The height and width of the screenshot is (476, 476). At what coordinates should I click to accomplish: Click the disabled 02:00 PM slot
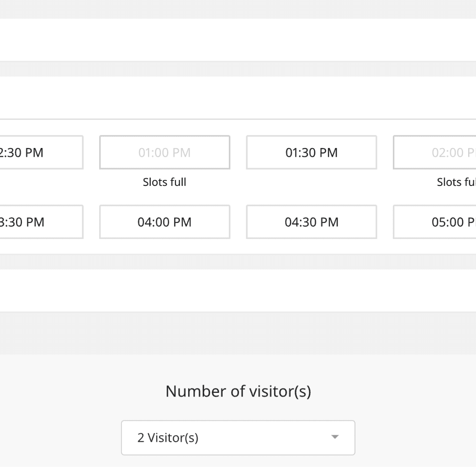pyautogui.click(x=434, y=153)
